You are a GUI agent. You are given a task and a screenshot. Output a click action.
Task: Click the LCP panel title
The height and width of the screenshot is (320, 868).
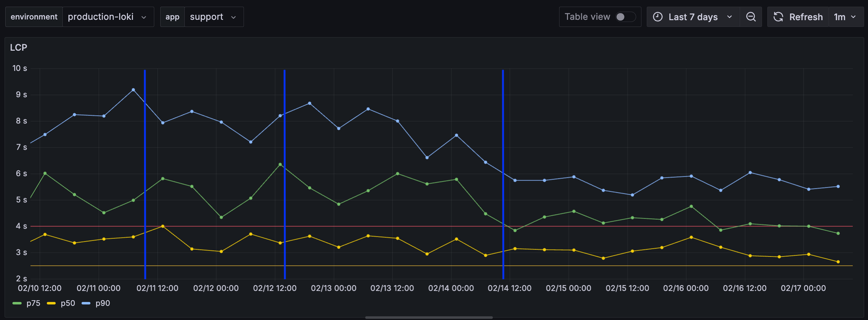click(x=18, y=47)
